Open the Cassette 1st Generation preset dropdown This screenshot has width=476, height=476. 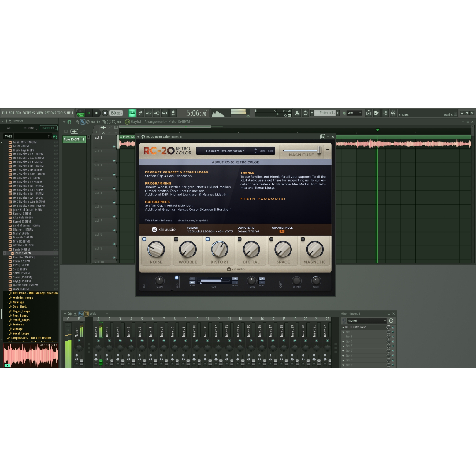225,151
